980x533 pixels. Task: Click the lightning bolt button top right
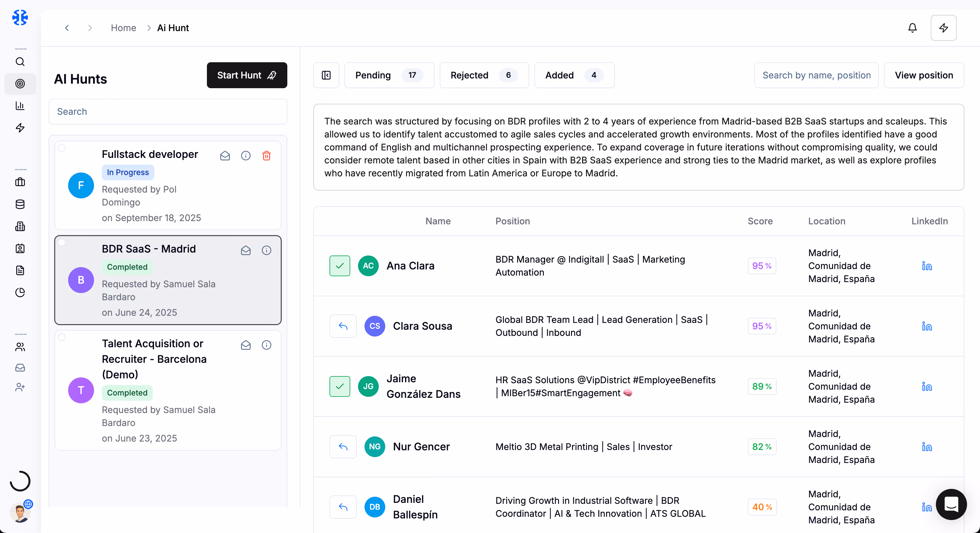pos(943,28)
